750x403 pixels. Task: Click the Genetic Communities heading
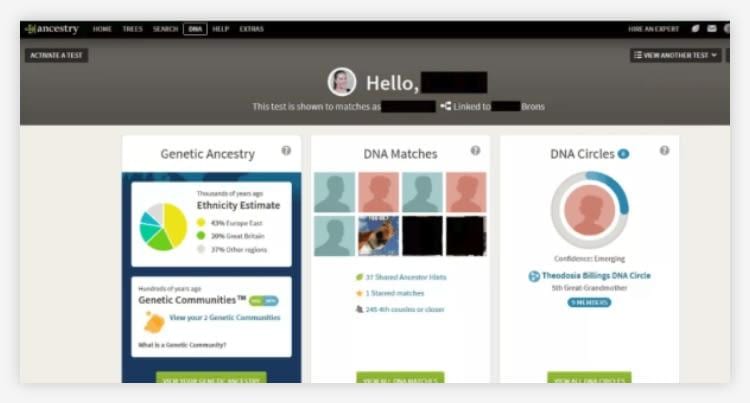192,300
